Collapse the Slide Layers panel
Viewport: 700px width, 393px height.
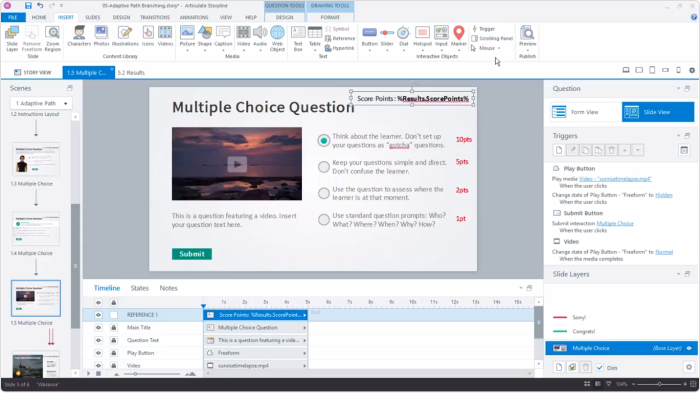[x=678, y=274]
